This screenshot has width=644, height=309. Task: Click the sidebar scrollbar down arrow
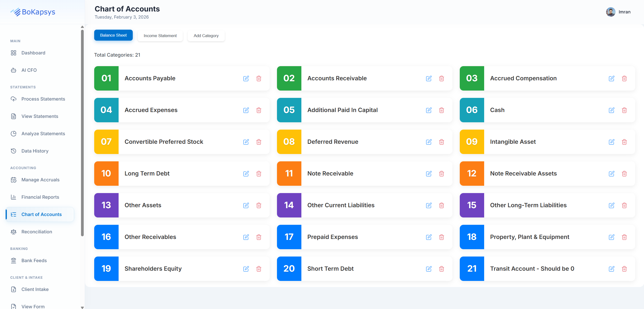coord(82,307)
